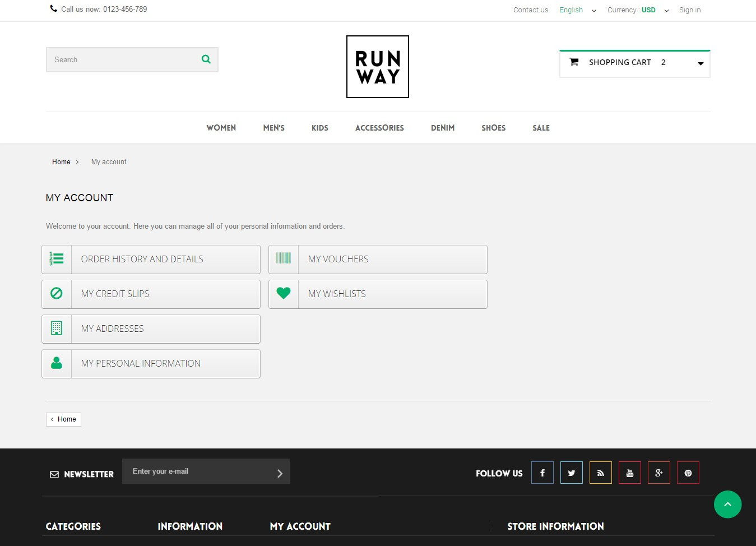Open the Twitter social link
756x546 pixels.
pyautogui.click(x=571, y=473)
